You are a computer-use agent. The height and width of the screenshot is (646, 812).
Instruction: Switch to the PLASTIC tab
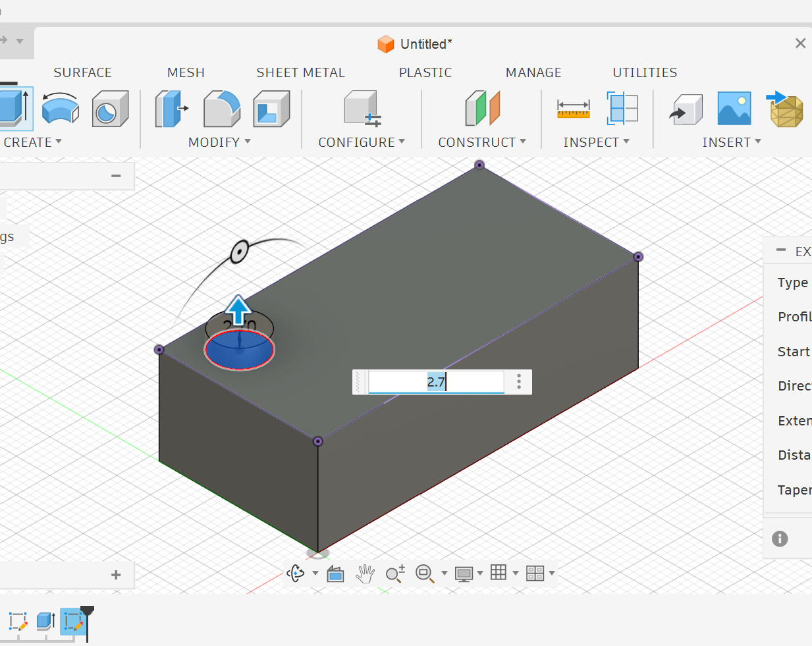tap(425, 72)
